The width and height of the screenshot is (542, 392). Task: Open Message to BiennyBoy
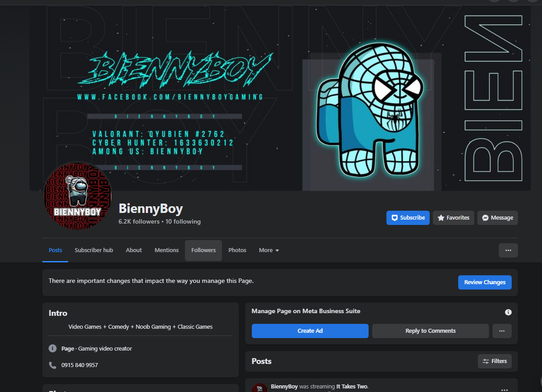click(x=497, y=218)
